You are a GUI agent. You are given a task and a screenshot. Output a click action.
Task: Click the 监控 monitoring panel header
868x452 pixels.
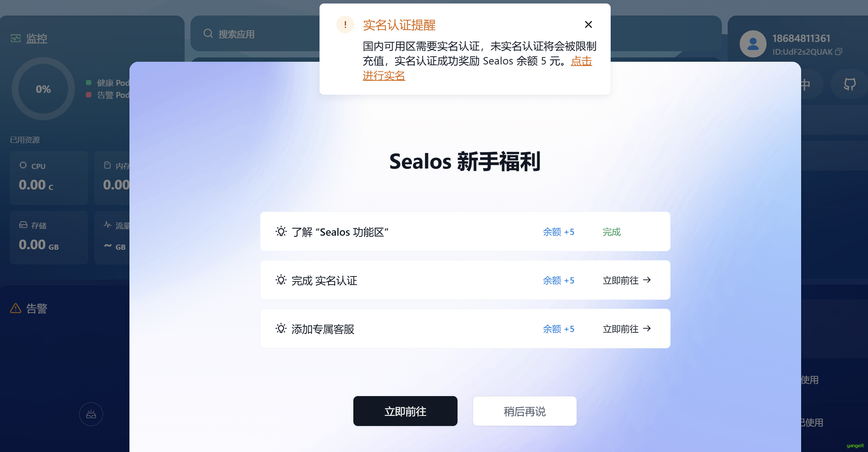(29, 38)
